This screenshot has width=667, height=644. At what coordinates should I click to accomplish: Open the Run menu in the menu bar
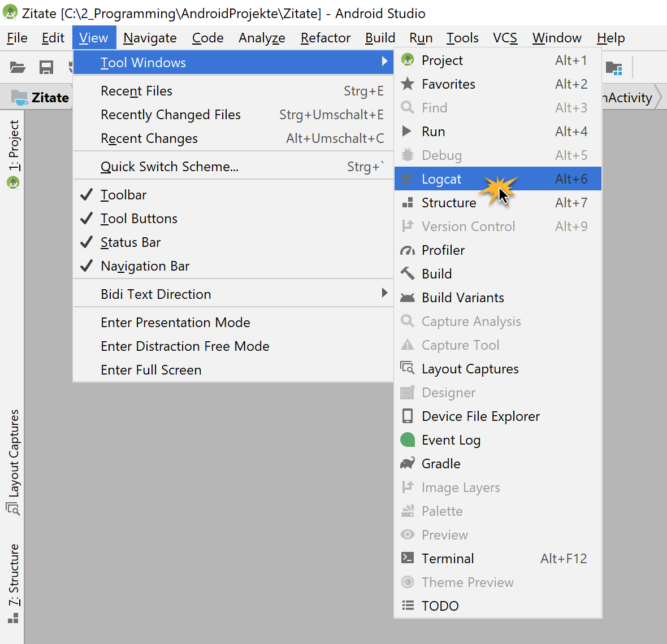421,38
